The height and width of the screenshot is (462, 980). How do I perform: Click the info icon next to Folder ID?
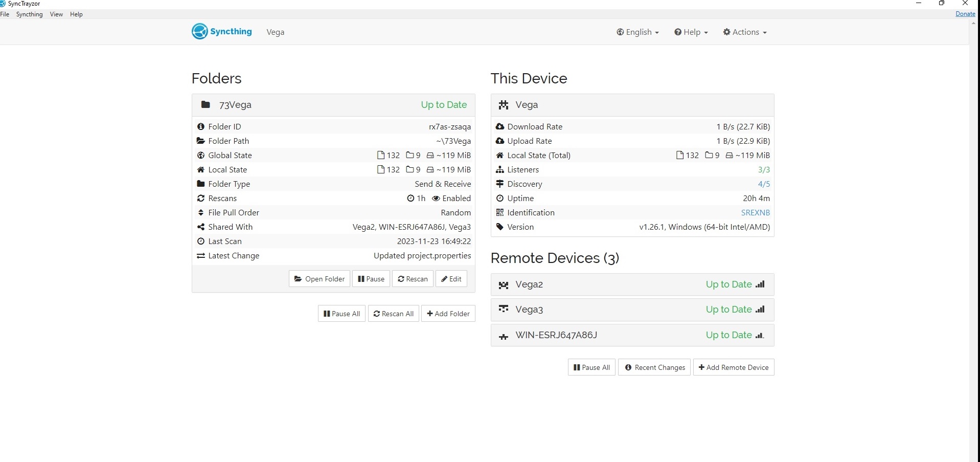(x=201, y=126)
